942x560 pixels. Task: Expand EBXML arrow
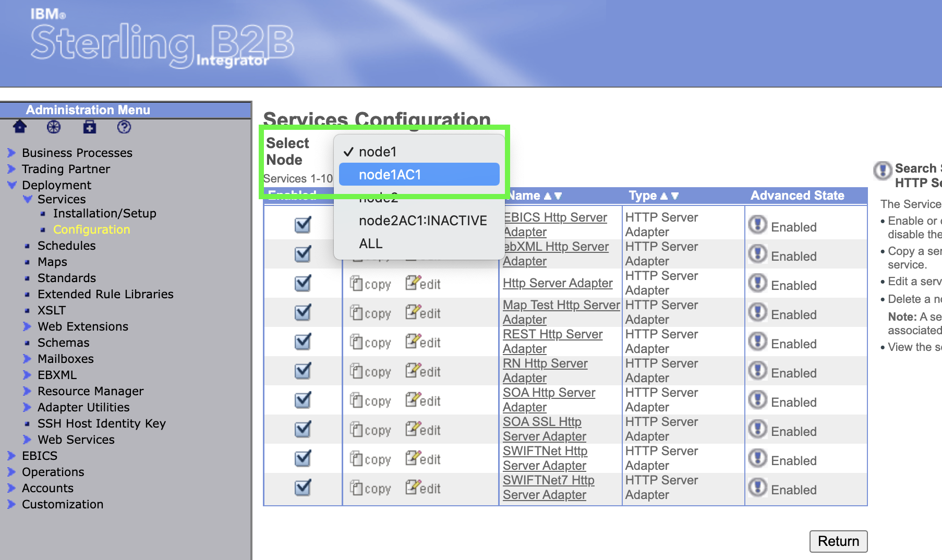click(27, 375)
